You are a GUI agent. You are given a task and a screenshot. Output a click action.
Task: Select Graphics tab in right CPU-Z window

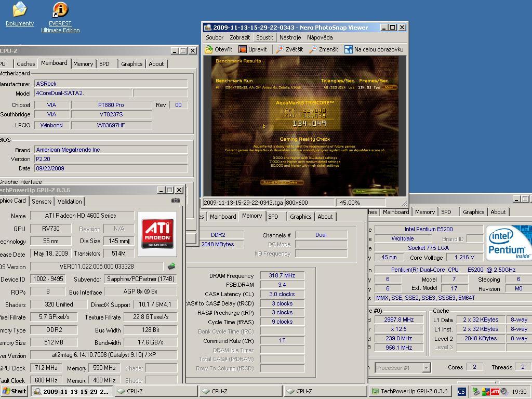[474, 212]
